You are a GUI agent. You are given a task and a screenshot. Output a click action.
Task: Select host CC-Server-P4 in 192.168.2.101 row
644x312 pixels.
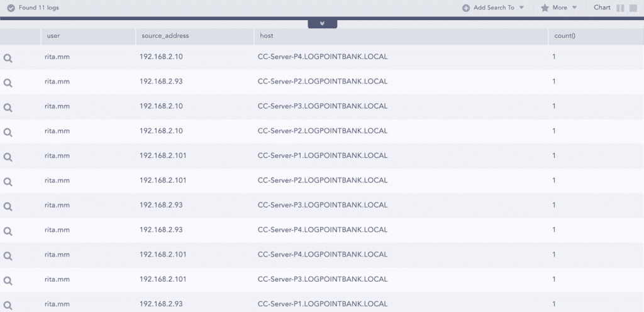[x=323, y=254]
